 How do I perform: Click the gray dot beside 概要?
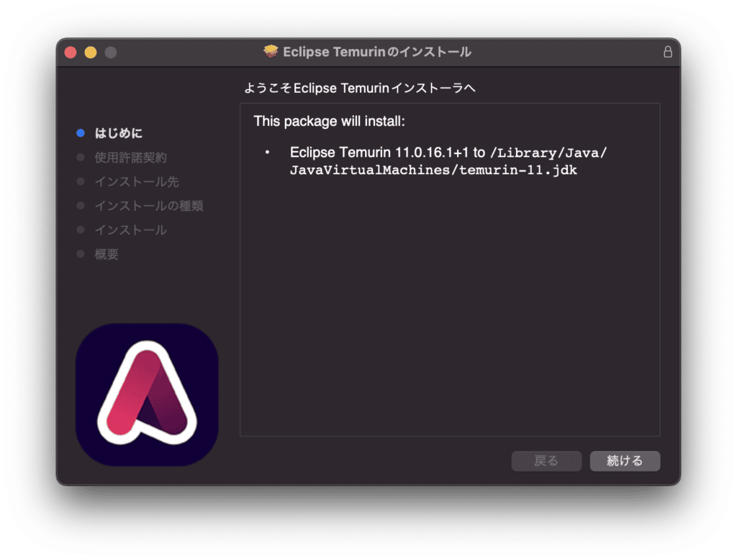coord(80,253)
